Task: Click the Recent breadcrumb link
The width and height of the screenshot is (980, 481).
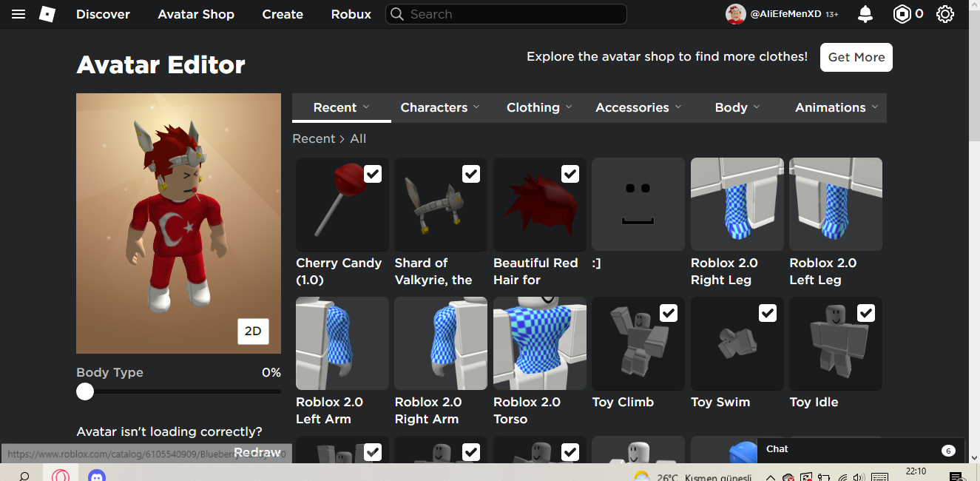Action: click(314, 138)
